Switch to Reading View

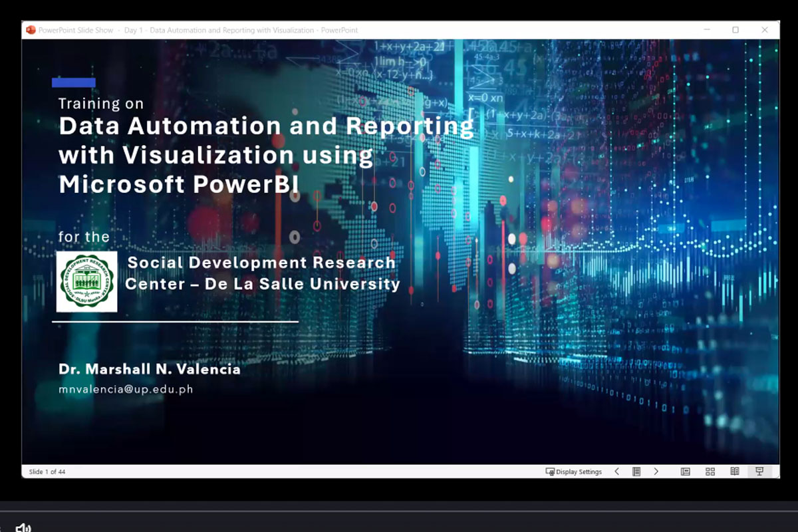(x=735, y=471)
